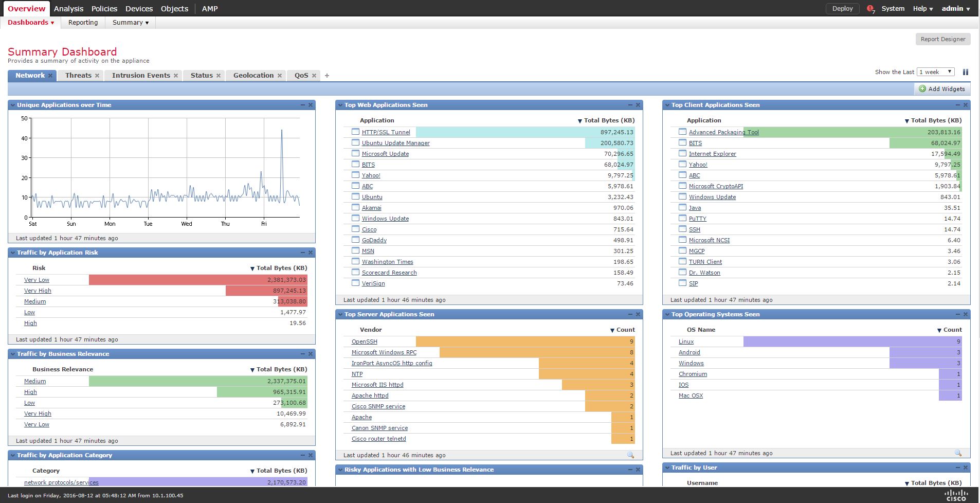Close the QoS tab x icon
The width and height of the screenshot is (980, 503).
314,76
